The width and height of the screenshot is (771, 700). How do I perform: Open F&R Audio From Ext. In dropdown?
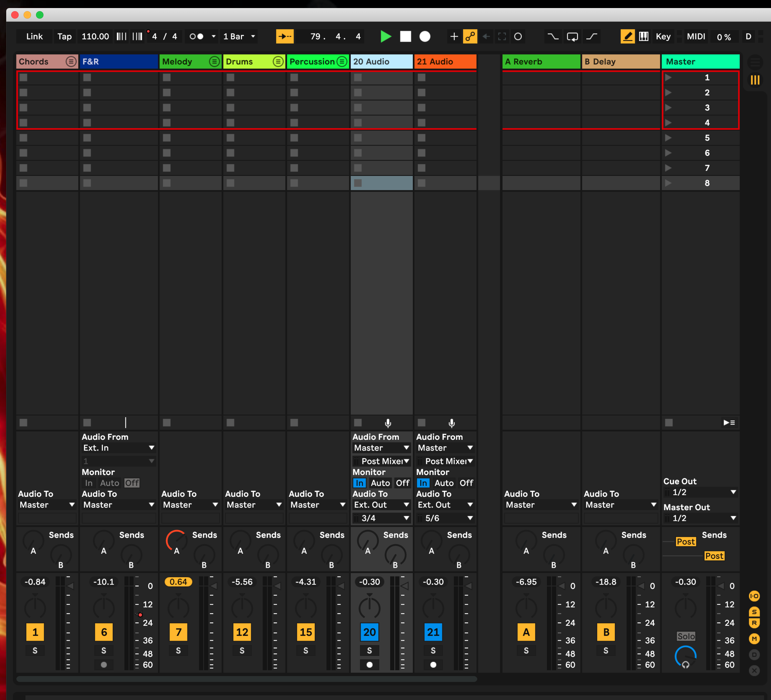[119, 448]
